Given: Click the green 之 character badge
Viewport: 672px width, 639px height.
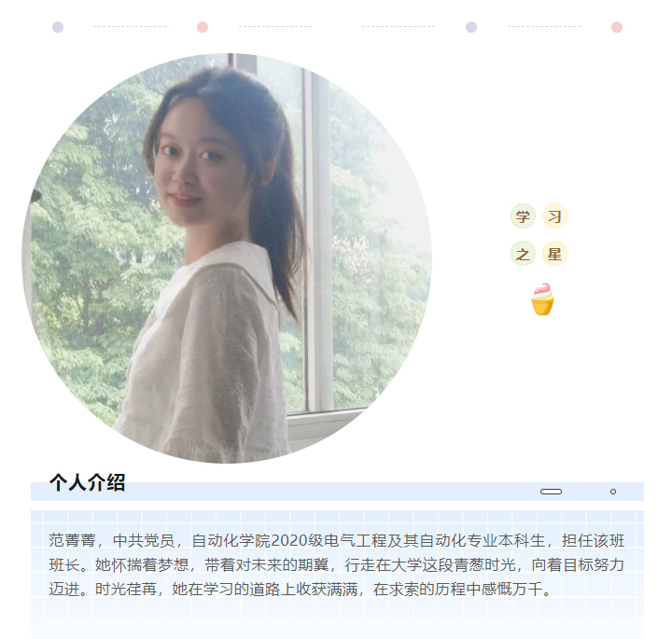Looking at the screenshot, I should click(x=523, y=254).
